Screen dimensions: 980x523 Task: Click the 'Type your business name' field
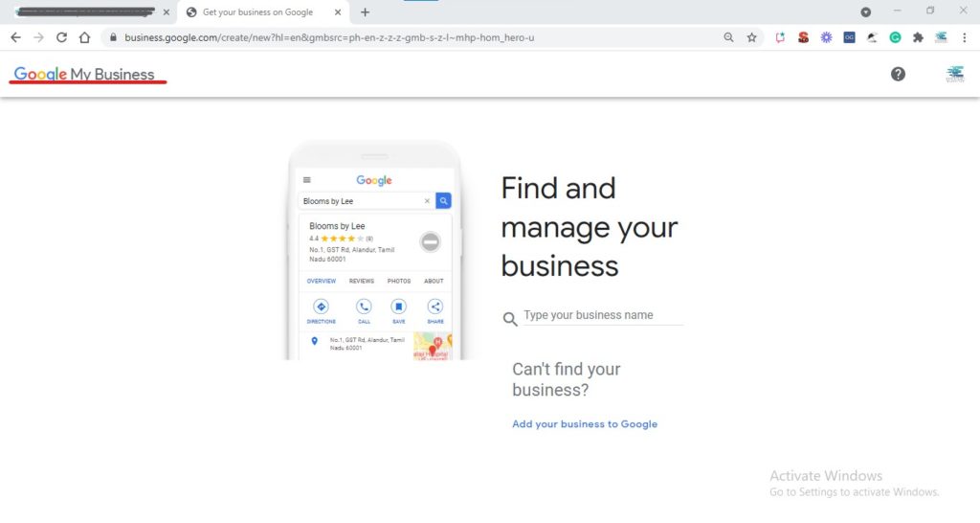coord(603,315)
